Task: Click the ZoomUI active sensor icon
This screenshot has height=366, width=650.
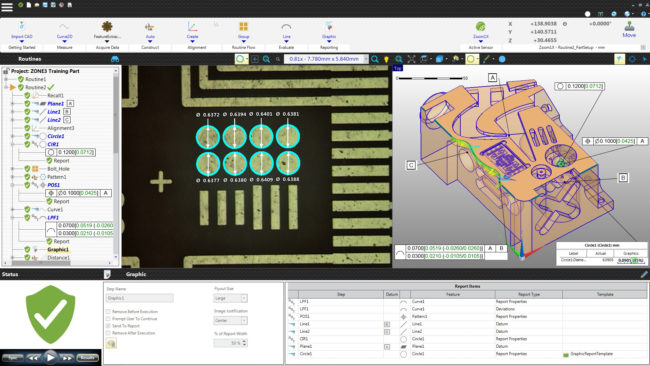Action: pyautogui.click(x=480, y=27)
